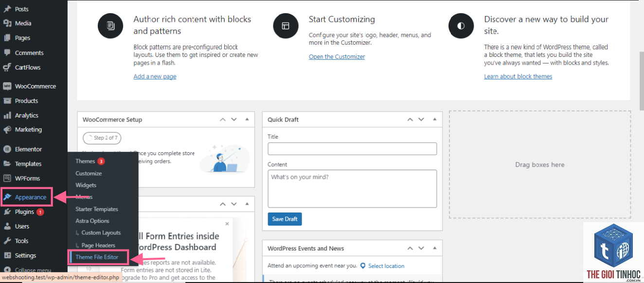
Task: Select Customize in the Appearance submenu
Action: (x=89, y=173)
